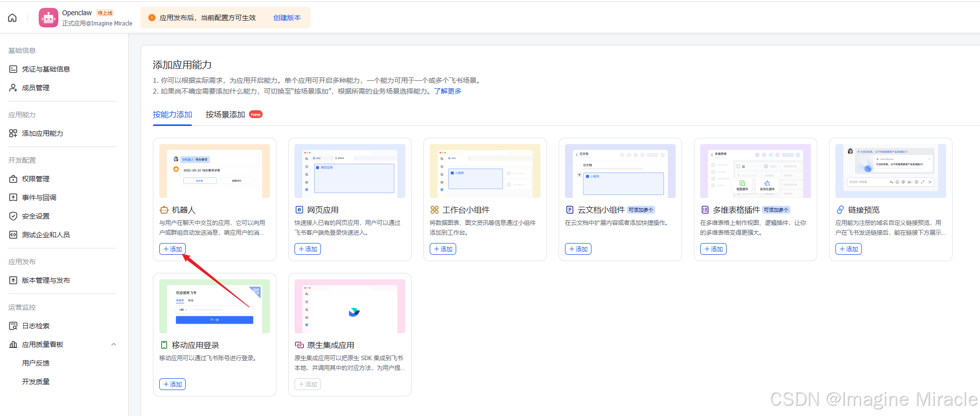Click the orange warning icon in banner

(x=152, y=18)
